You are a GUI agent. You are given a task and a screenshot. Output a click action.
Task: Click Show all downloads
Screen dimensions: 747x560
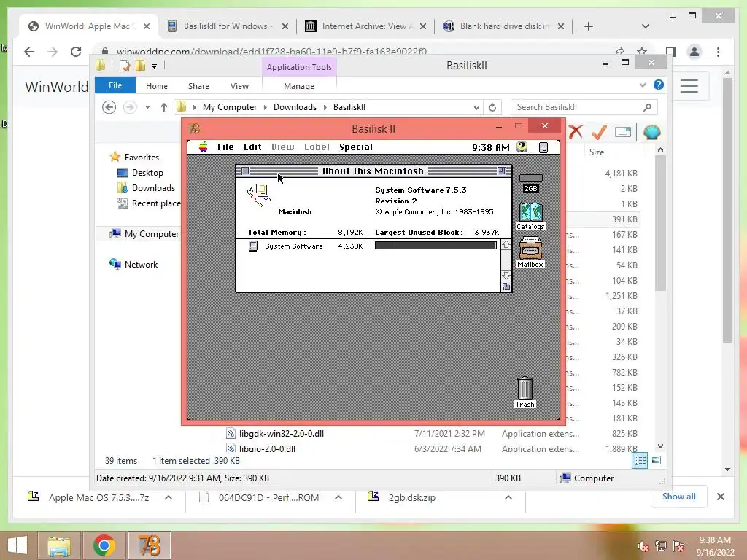click(678, 496)
